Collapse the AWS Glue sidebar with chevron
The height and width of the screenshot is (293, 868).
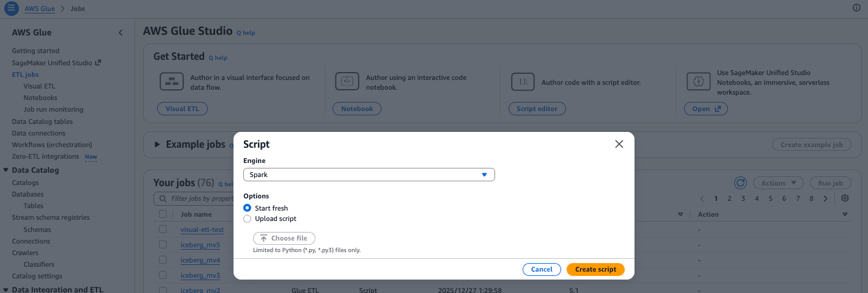coord(120,32)
